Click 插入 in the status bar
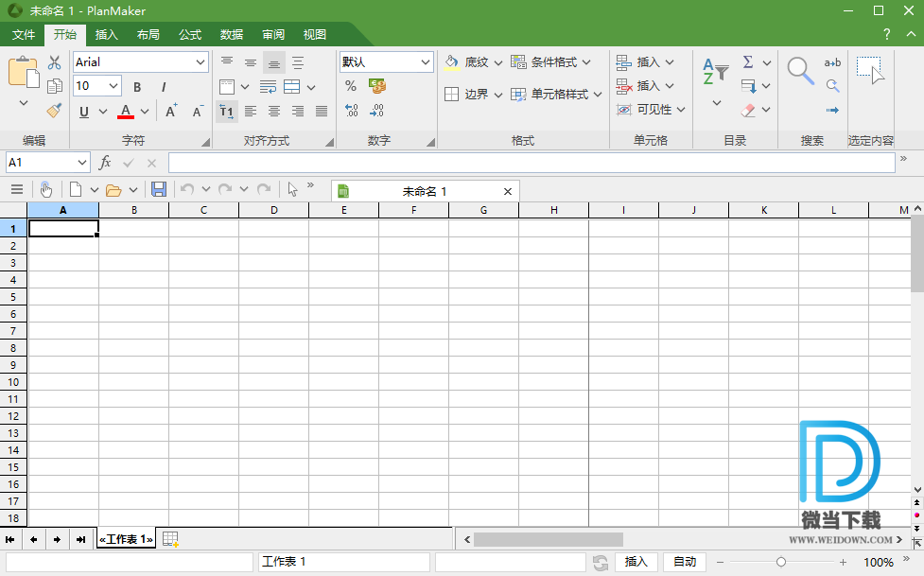Image resolution: width=924 pixels, height=576 pixels. pos(636,562)
